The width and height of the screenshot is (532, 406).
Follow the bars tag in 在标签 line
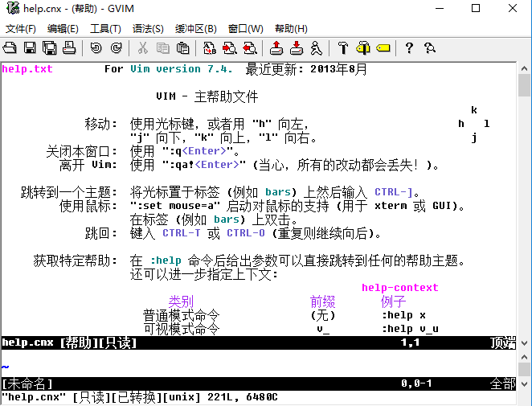(x=227, y=219)
